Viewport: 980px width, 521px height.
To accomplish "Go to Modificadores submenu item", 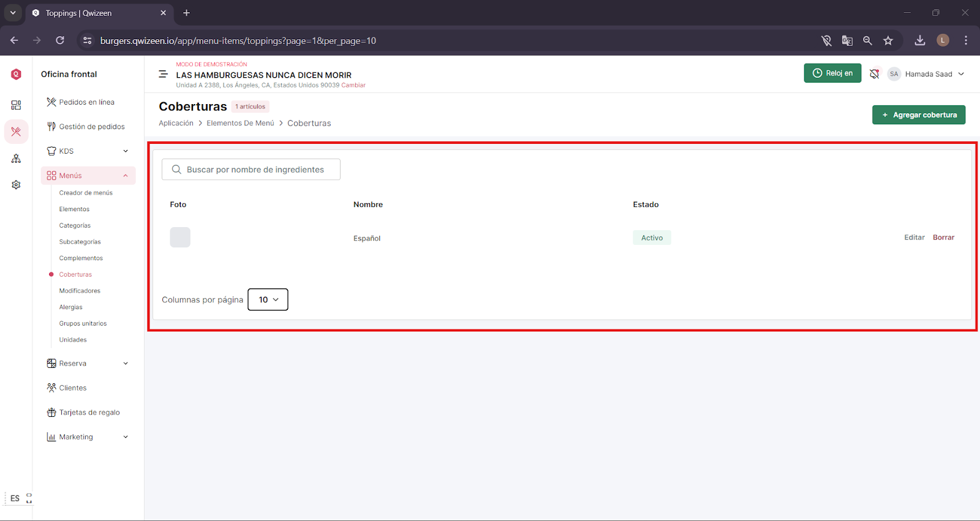I will point(80,291).
